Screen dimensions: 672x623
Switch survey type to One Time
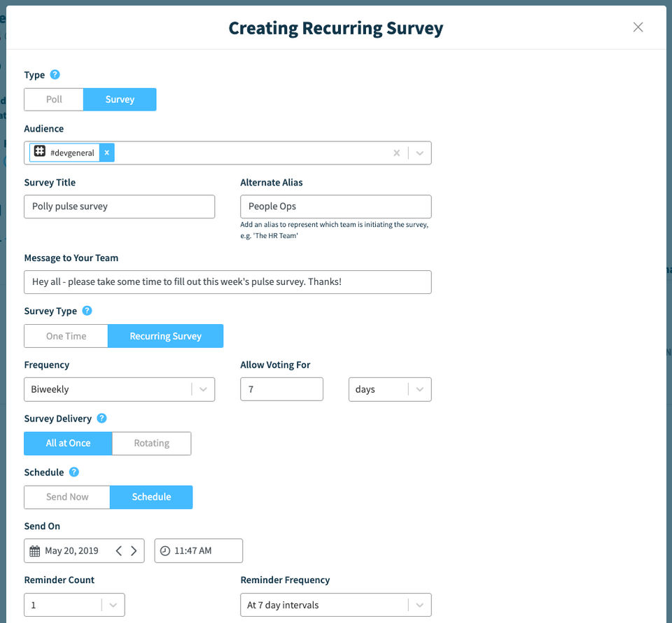(x=66, y=336)
